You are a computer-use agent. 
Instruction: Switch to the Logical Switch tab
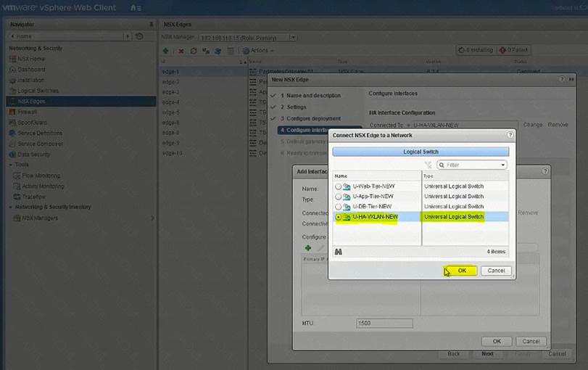coord(421,152)
